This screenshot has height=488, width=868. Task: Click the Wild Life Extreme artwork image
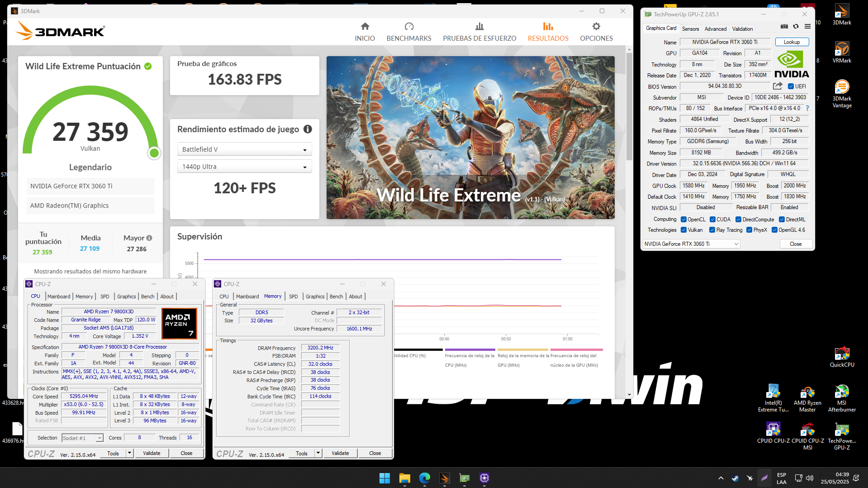click(x=470, y=138)
